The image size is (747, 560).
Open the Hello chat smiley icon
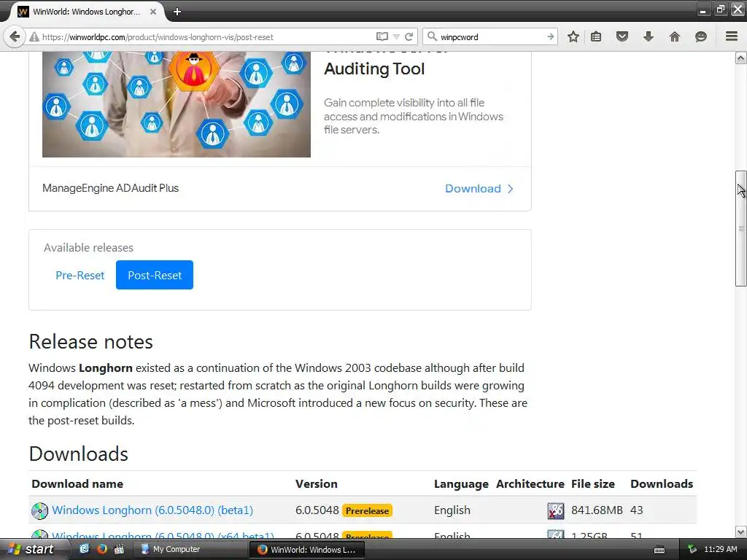[x=701, y=36]
